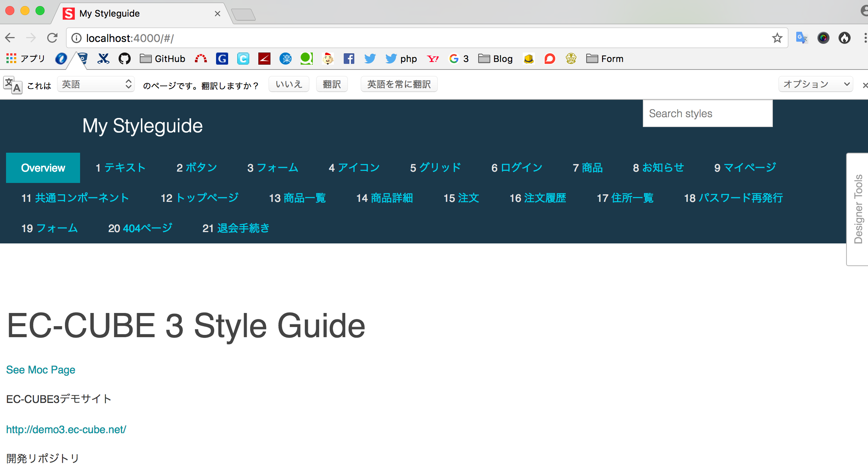This screenshot has width=868, height=474.
Task: Go to section 20 404ページ
Action: coord(140,228)
